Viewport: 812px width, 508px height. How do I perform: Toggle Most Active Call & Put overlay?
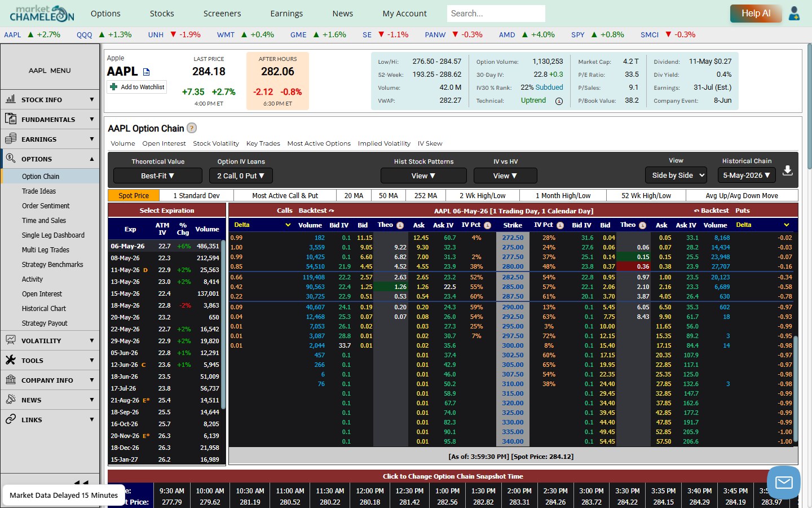[x=285, y=195]
